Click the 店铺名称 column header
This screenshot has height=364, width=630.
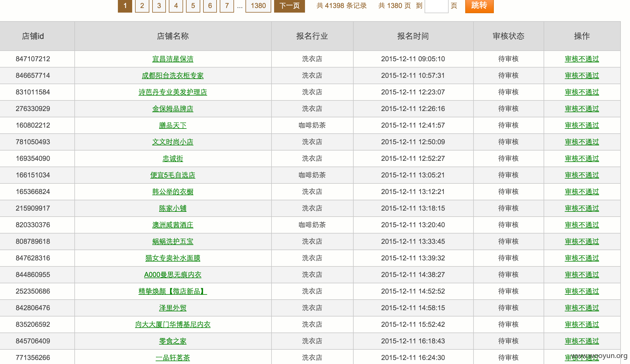coord(173,36)
